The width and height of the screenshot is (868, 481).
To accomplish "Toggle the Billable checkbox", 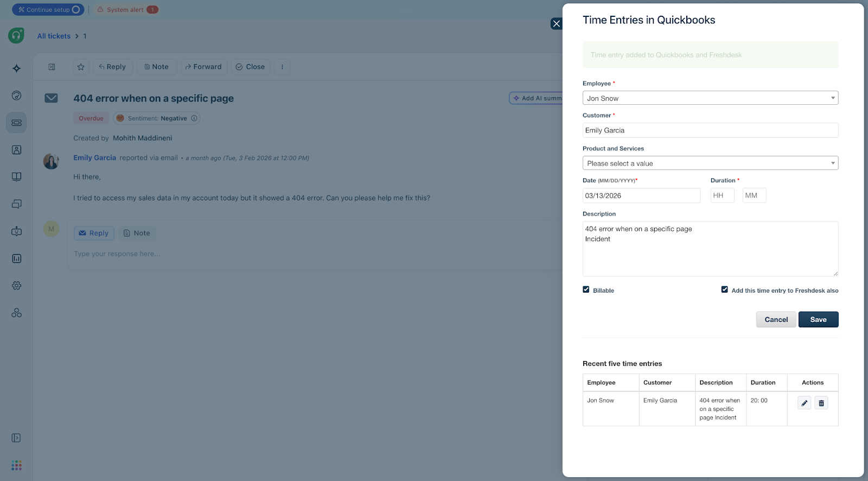I will (x=586, y=290).
